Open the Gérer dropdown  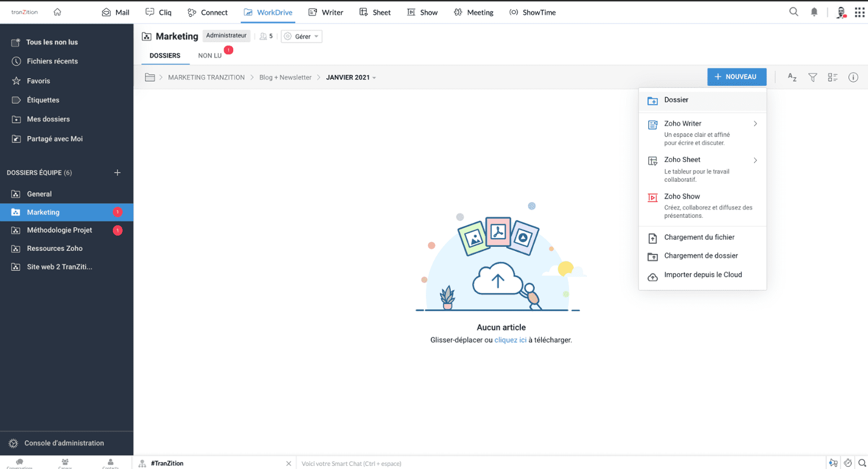coord(302,36)
